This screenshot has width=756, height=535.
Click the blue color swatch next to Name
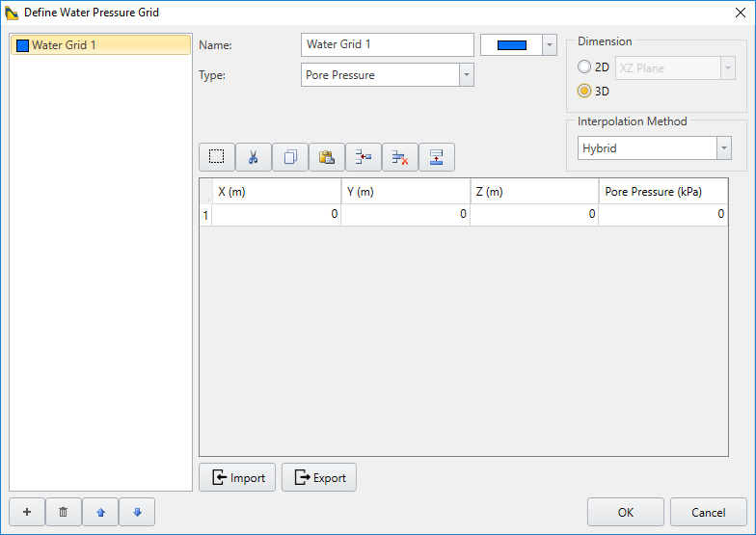pyautogui.click(x=511, y=45)
